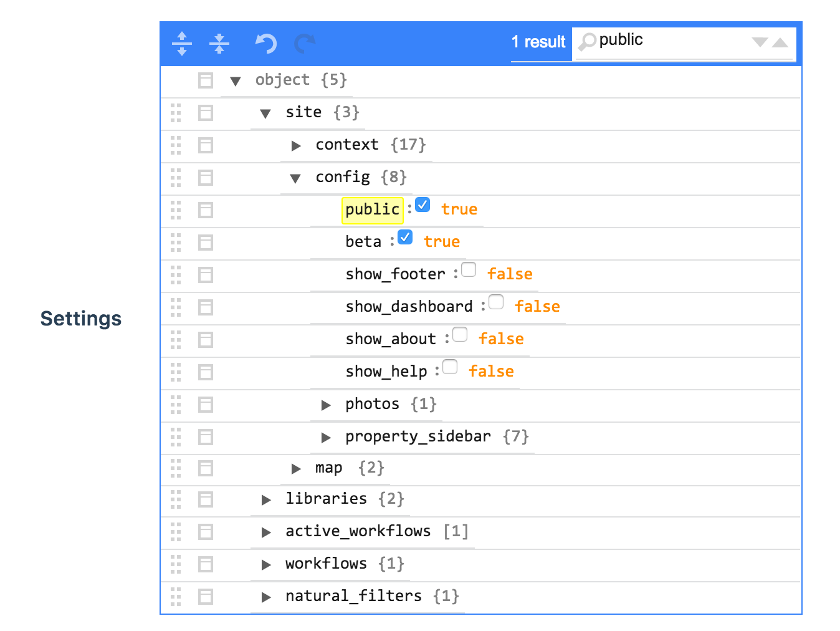Open action menu for workflows row
840x631 pixels.
[206, 564]
